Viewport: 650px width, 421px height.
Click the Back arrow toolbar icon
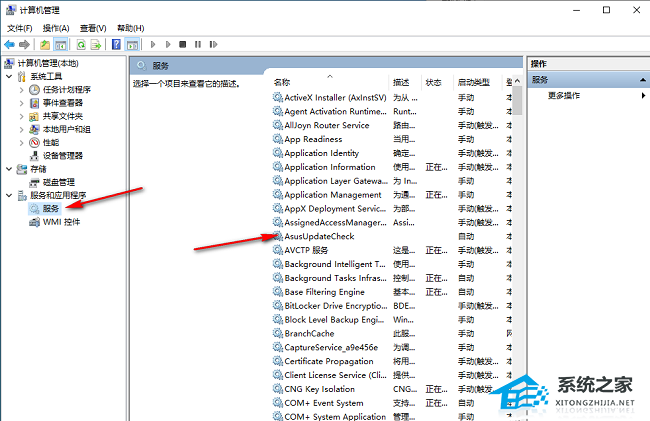coord(10,45)
